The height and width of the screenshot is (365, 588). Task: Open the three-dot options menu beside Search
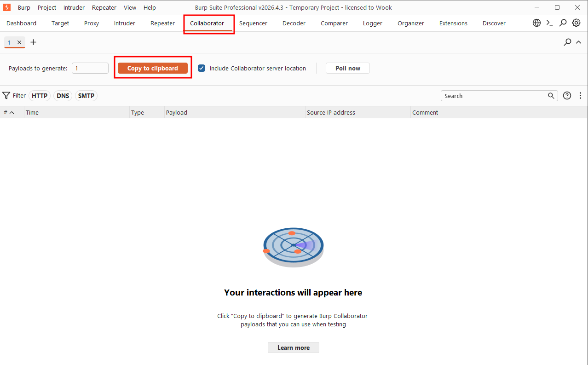[580, 96]
